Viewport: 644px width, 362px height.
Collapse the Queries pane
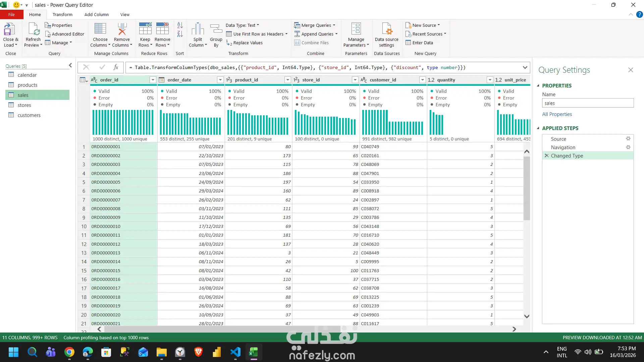tap(70, 65)
